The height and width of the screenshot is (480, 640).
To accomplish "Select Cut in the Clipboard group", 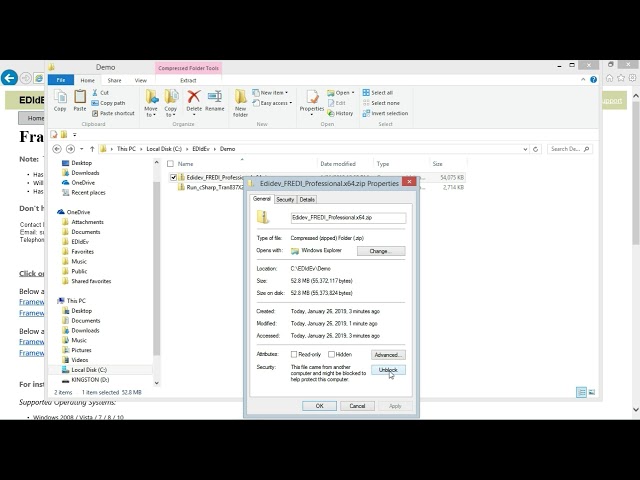I will (x=100, y=93).
